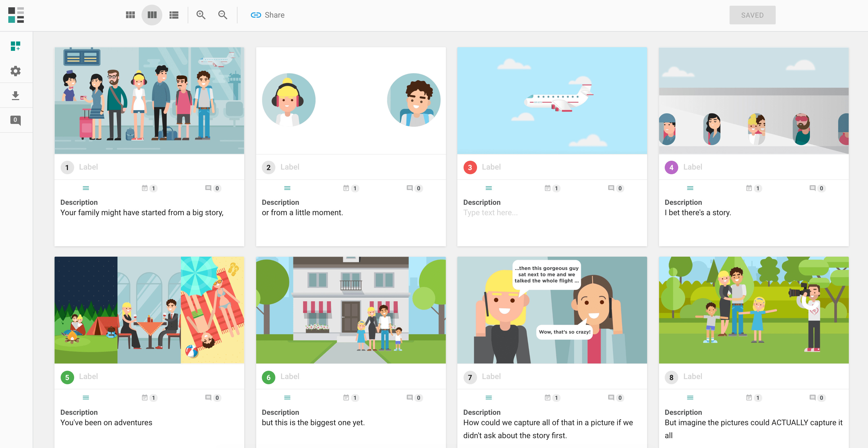Screen dimensions: 868x448
Task: Select the house image thumbnail on frame 6
Action: (351, 310)
